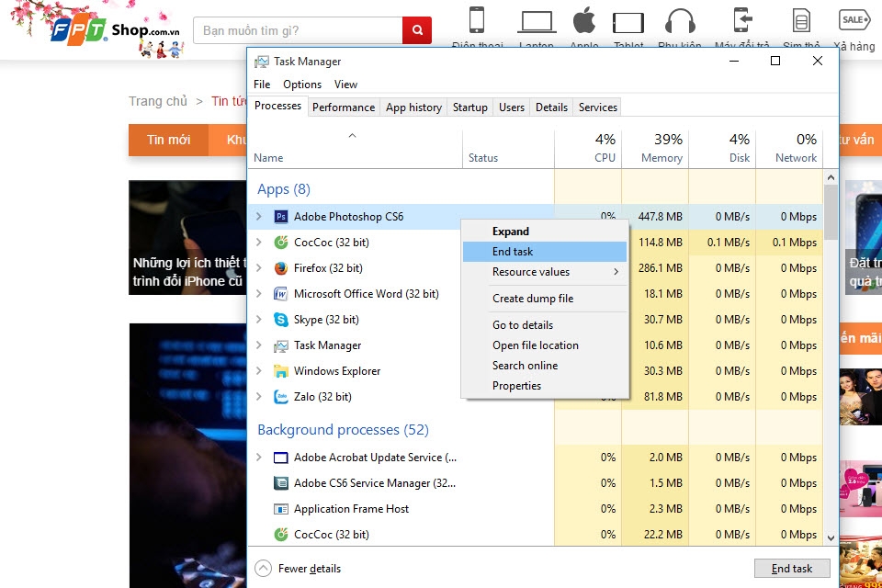882x588 pixels.
Task: Click the Windows Explorer folder icon
Action: pyautogui.click(x=281, y=371)
